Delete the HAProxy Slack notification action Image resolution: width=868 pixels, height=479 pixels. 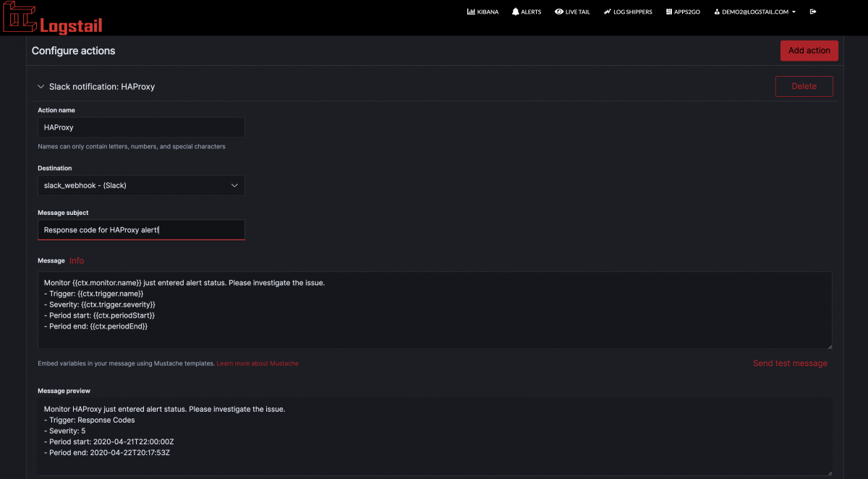(x=804, y=86)
